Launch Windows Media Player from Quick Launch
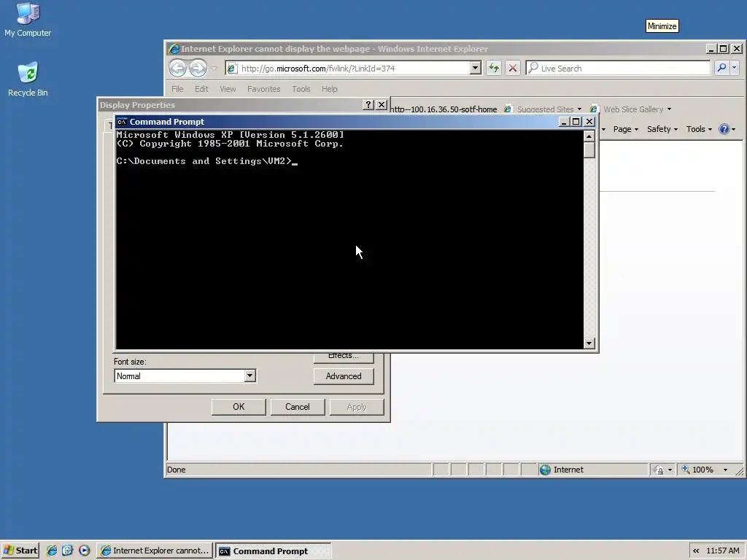Screen dimensions: 747x560 pyautogui.click(x=85, y=551)
